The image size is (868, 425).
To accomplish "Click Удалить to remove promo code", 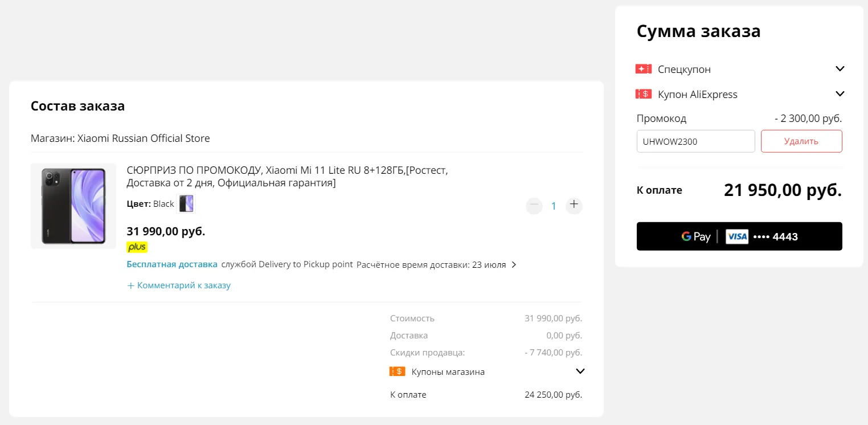I will [801, 141].
